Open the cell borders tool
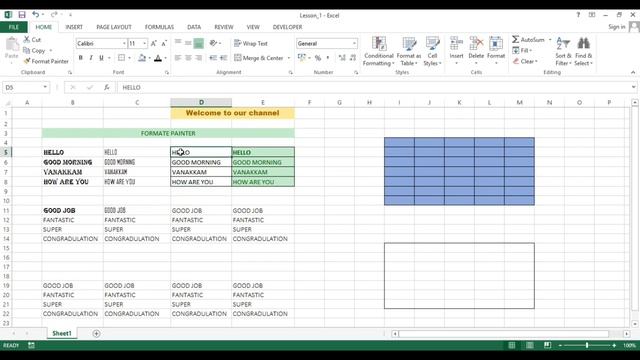640x360 pixels. (121, 58)
